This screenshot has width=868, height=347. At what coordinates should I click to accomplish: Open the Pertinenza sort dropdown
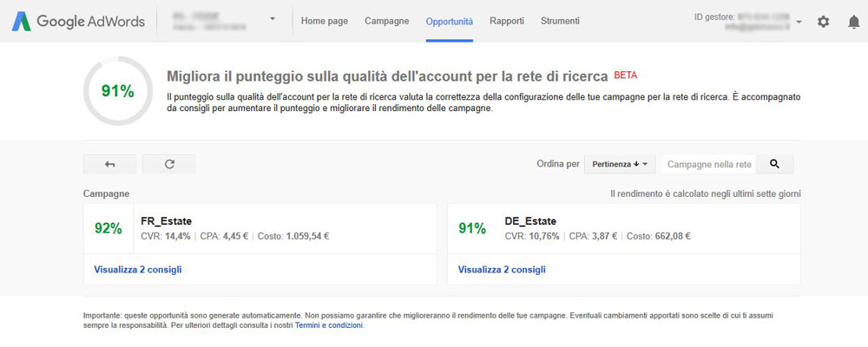click(x=620, y=164)
